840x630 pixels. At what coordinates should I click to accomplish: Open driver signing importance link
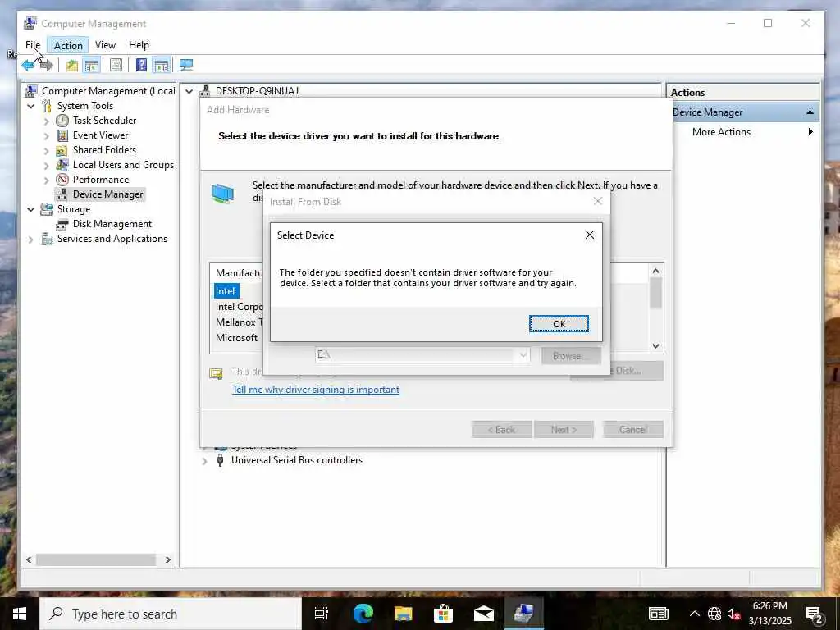(x=316, y=390)
